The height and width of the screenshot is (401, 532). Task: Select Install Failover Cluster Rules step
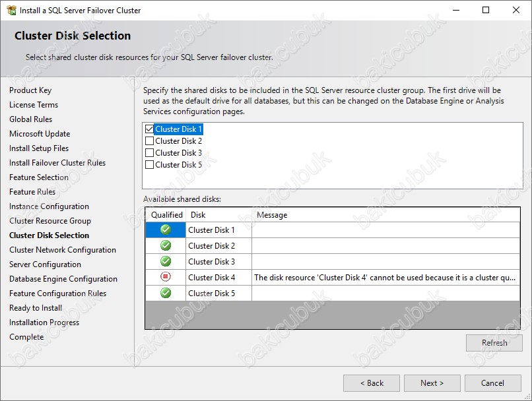(57, 163)
